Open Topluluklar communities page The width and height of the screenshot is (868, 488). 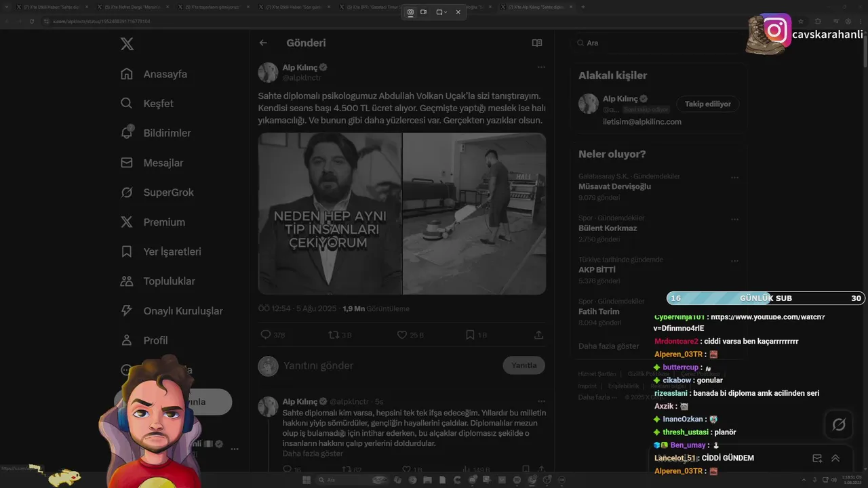(157, 281)
